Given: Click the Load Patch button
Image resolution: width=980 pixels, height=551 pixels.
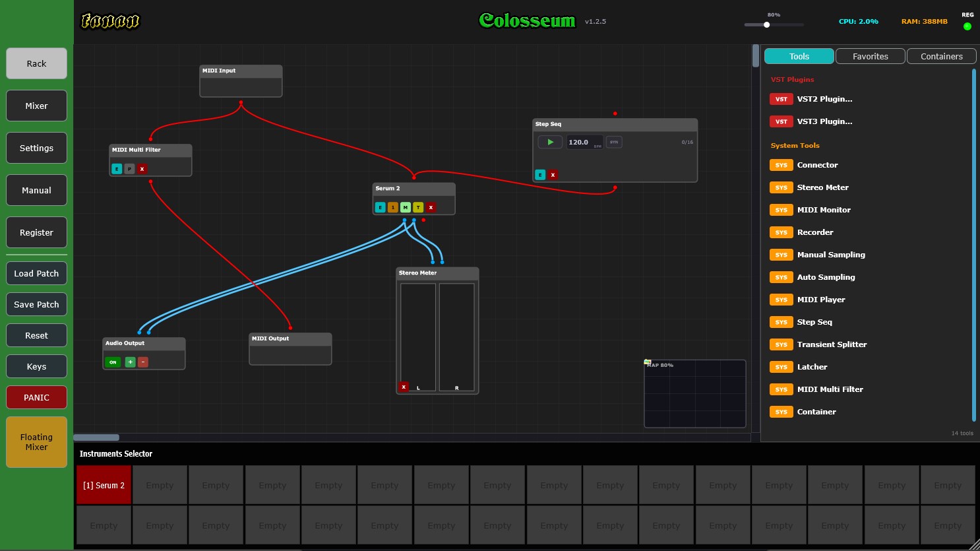Looking at the screenshot, I should (36, 273).
